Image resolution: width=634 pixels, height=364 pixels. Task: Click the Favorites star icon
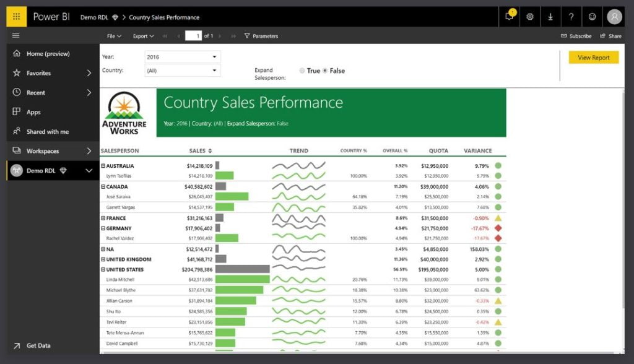[x=17, y=73]
